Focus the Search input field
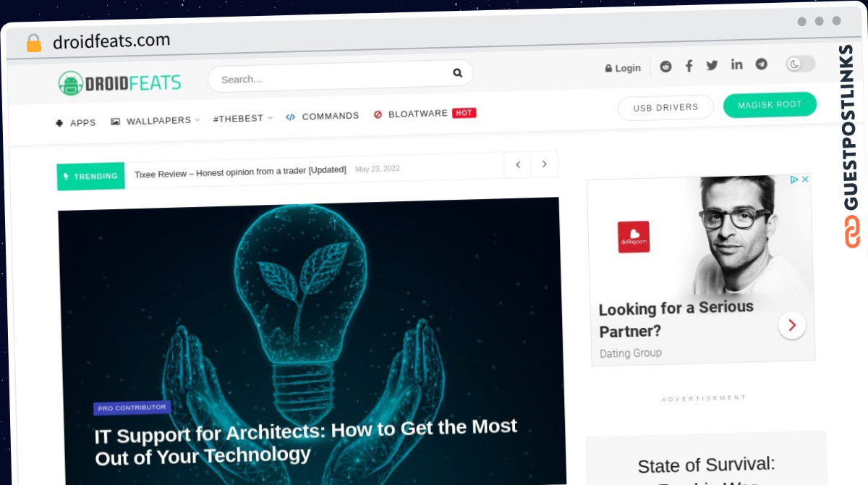Viewport: 868px width, 485px height. [x=340, y=77]
